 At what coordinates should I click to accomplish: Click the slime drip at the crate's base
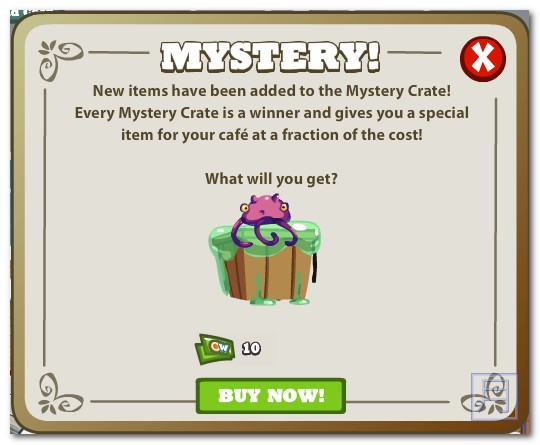click(262, 300)
